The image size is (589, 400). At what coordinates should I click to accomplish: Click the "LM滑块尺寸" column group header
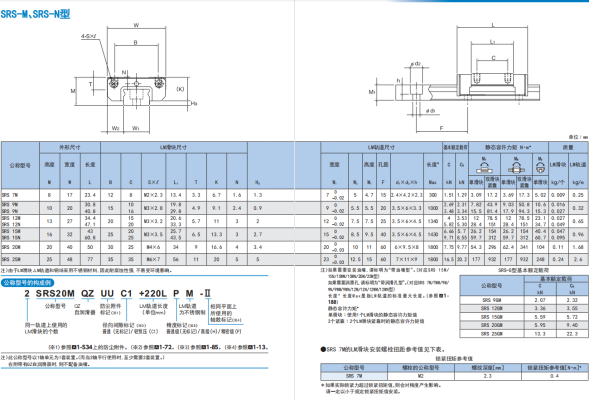[173, 148]
